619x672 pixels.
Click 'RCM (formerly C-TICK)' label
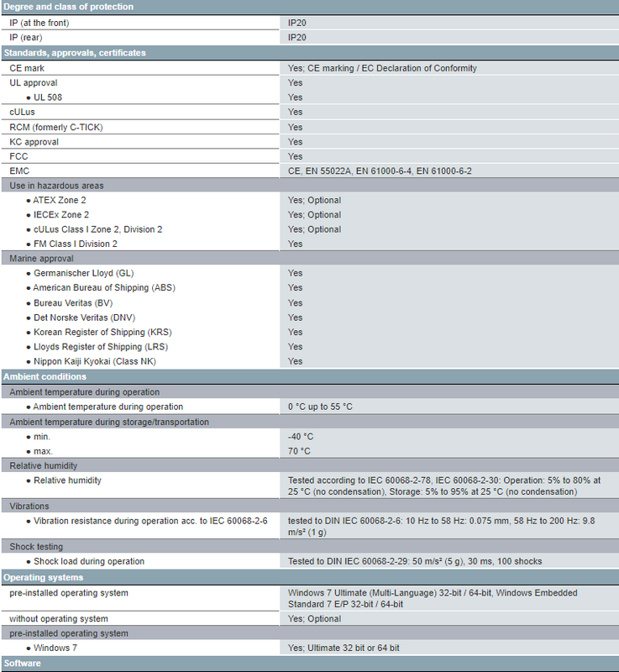56,128
